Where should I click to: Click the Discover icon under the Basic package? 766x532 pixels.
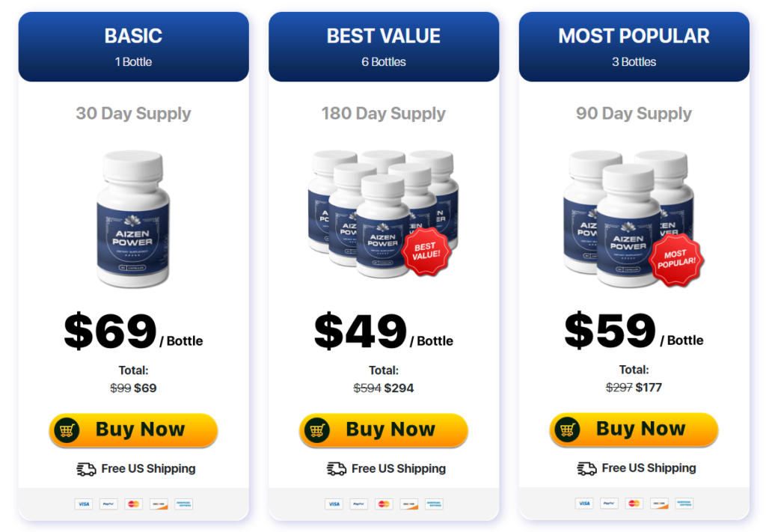(159, 504)
